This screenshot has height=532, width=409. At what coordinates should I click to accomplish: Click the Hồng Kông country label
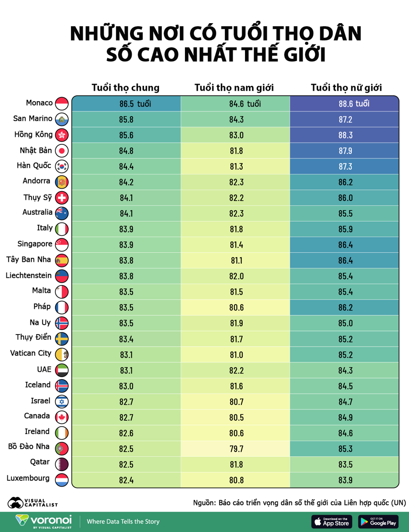33,134
